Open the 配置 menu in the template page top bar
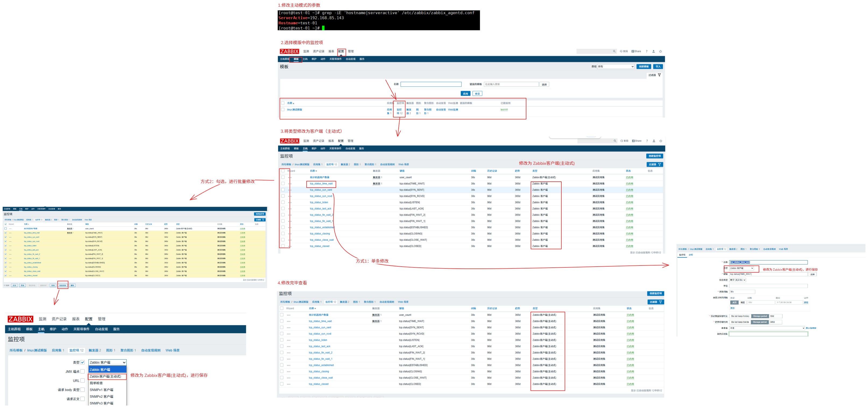This screenshot has height=408, width=868. (341, 52)
